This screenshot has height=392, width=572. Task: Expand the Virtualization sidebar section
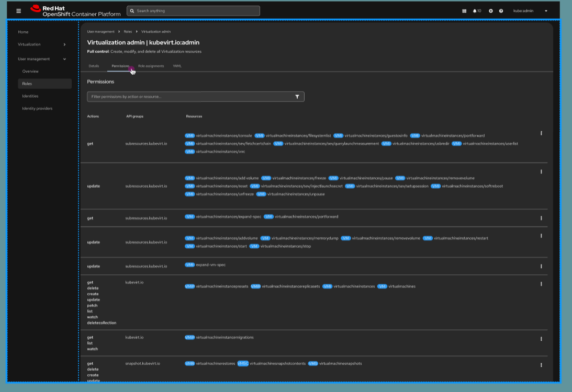(x=42, y=44)
